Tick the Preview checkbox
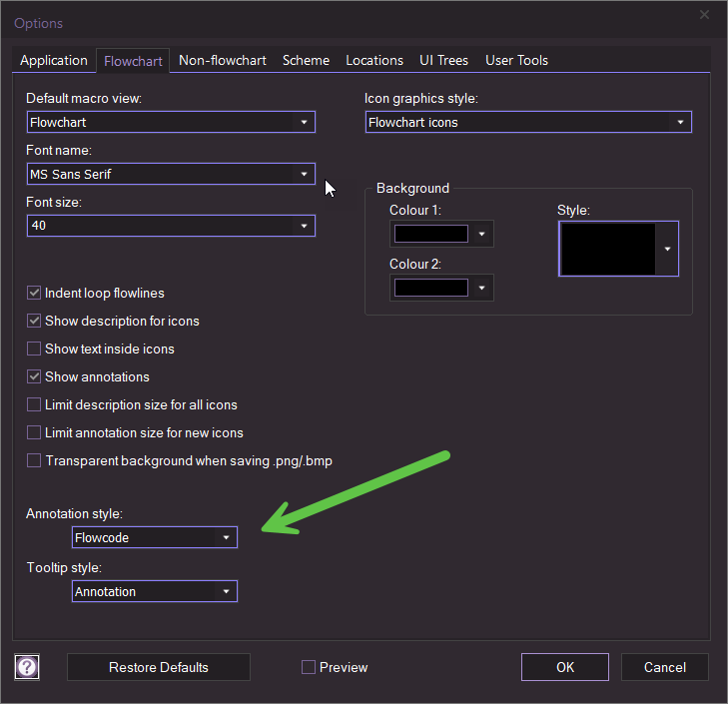 click(x=309, y=667)
